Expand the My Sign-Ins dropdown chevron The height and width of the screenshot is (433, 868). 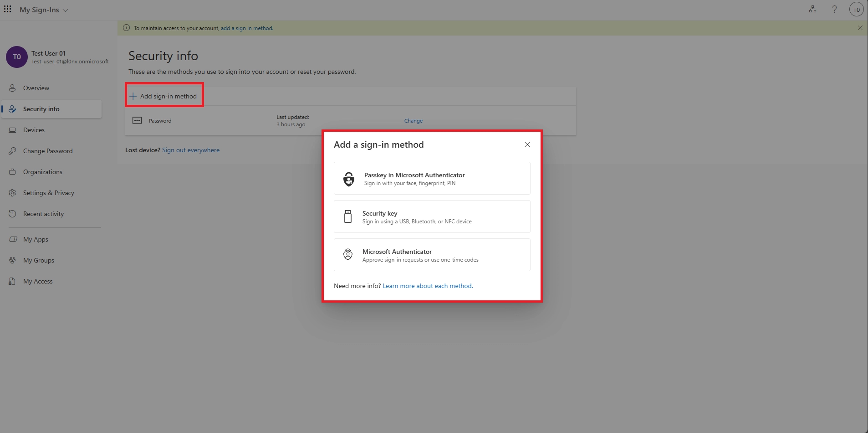pyautogui.click(x=66, y=10)
